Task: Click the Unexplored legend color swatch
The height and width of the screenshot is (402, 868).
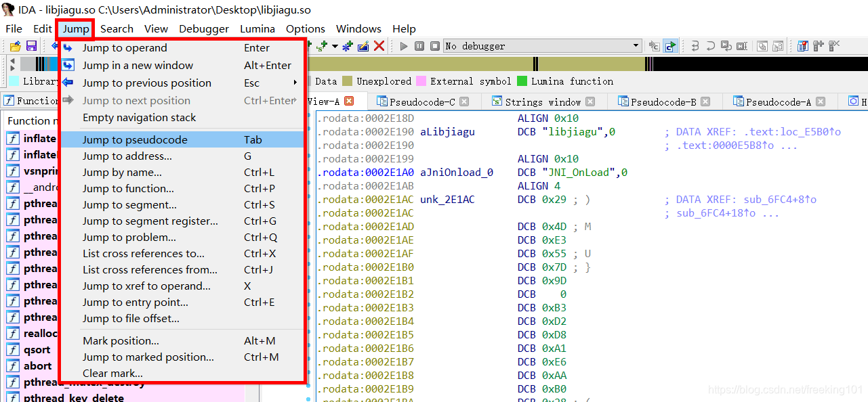Action: click(347, 81)
